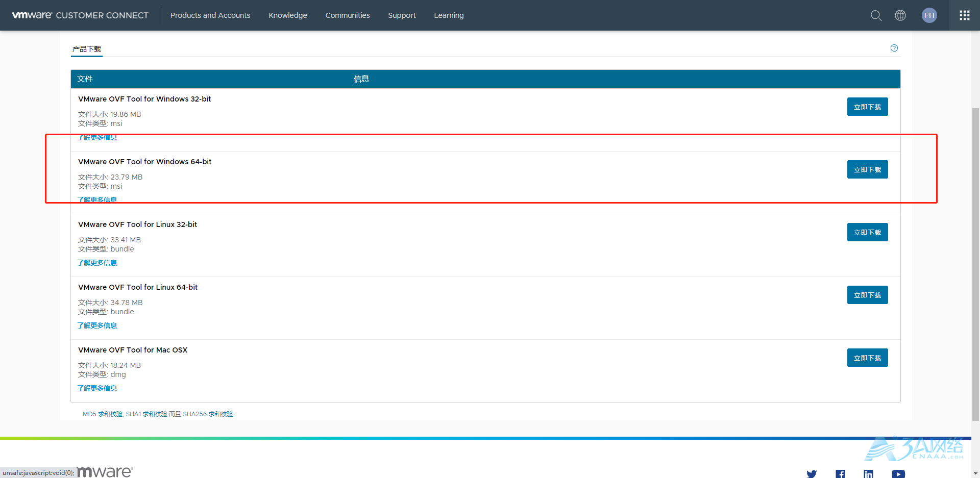
Task: Download OVF Tool for Windows 64-bit
Action: 867,169
